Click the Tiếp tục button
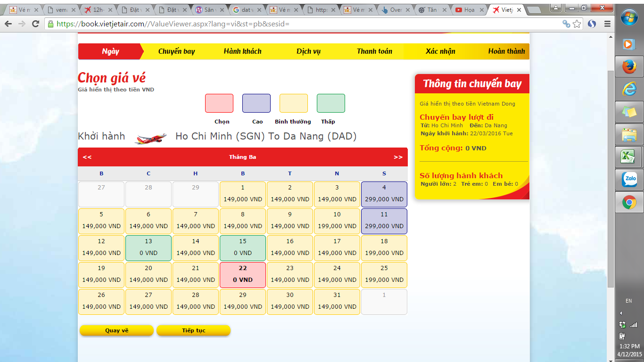Image resolution: width=644 pixels, height=362 pixels. [194, 330]
